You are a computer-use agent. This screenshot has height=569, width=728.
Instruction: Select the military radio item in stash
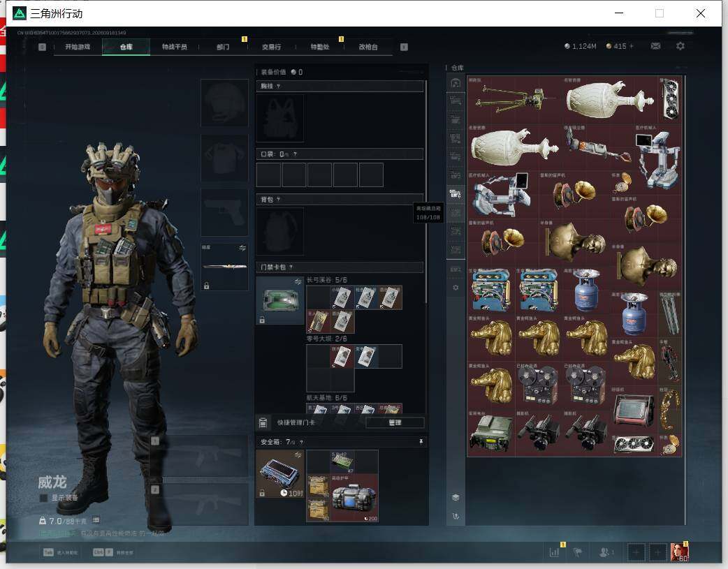pos(490,433)
